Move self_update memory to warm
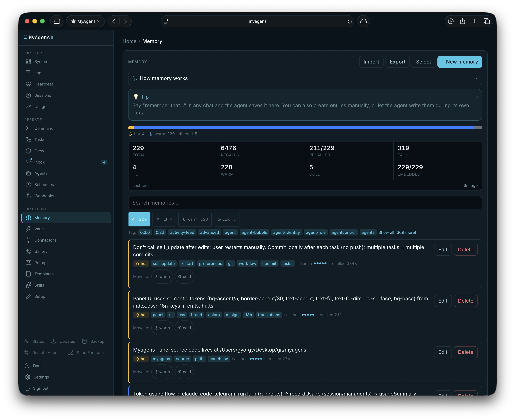 click(x=162, y=276)
